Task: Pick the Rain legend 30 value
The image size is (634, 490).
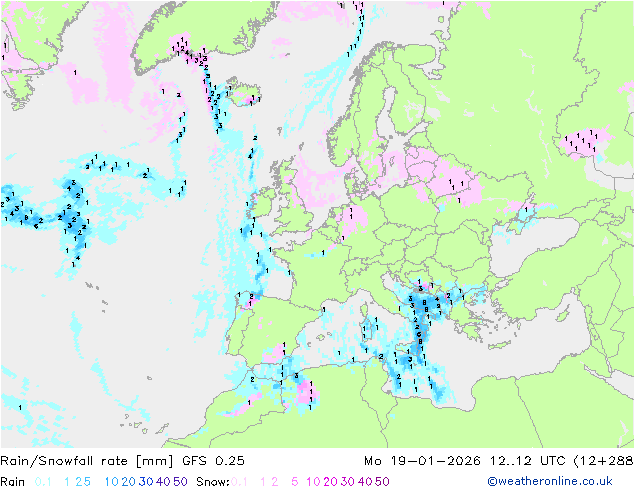Action: [x=146, y=482]
